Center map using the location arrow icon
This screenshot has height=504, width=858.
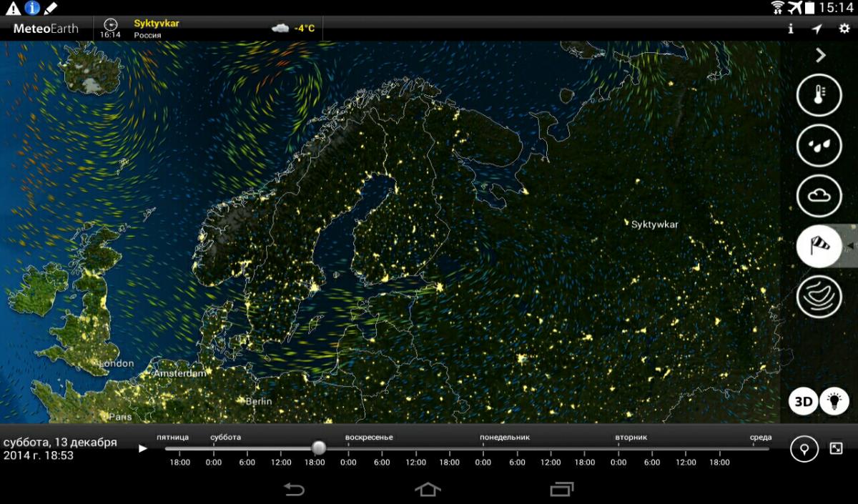pos(817,29)
